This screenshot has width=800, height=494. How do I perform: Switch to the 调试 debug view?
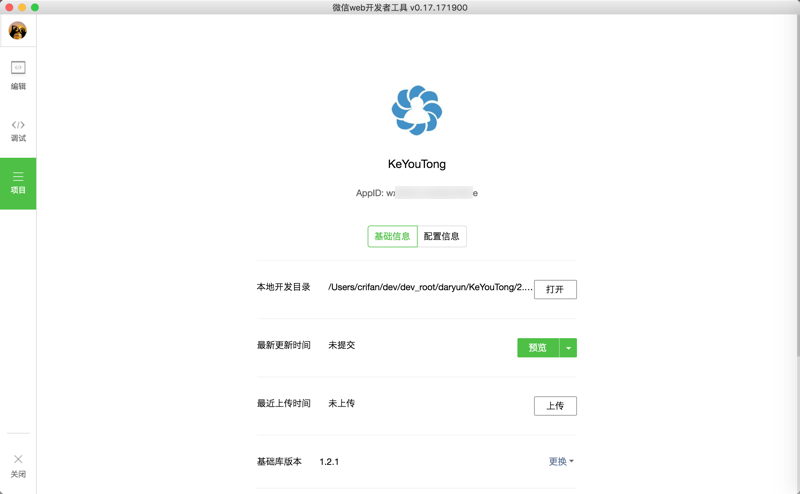tap(18, 131)
